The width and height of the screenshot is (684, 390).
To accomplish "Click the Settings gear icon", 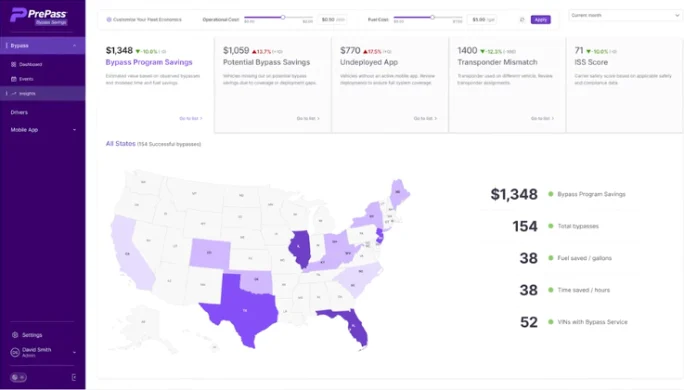I will (15, 335).
